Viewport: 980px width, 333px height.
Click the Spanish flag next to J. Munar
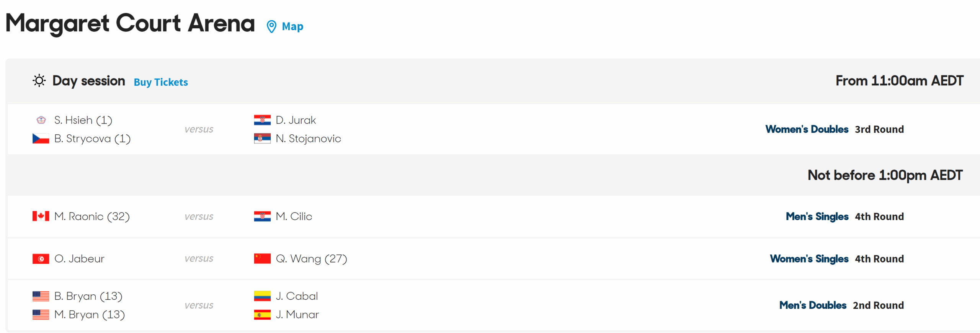pyautogui.click(x=262, y=315)
